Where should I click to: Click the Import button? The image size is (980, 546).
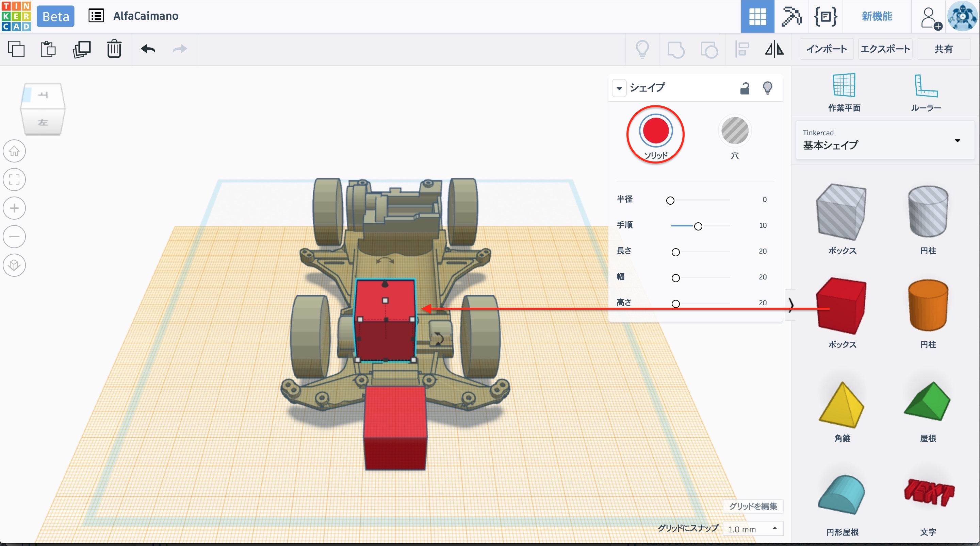click(827, 49)
